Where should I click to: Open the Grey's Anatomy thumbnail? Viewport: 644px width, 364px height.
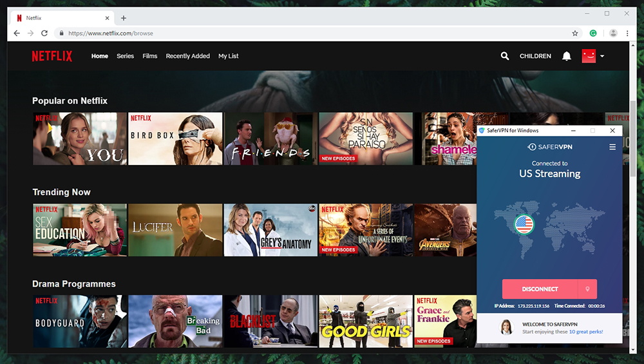coord(270,230)
